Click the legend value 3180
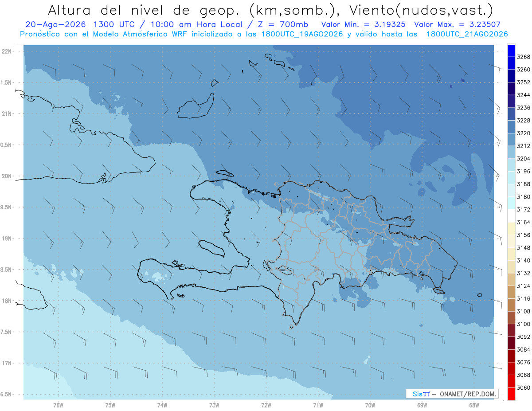The width and height of the screenshot is (532, 411). click(x=524, y=197)
